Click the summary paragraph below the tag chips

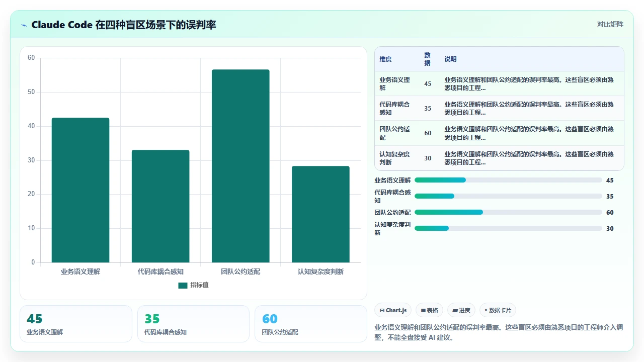499,332
